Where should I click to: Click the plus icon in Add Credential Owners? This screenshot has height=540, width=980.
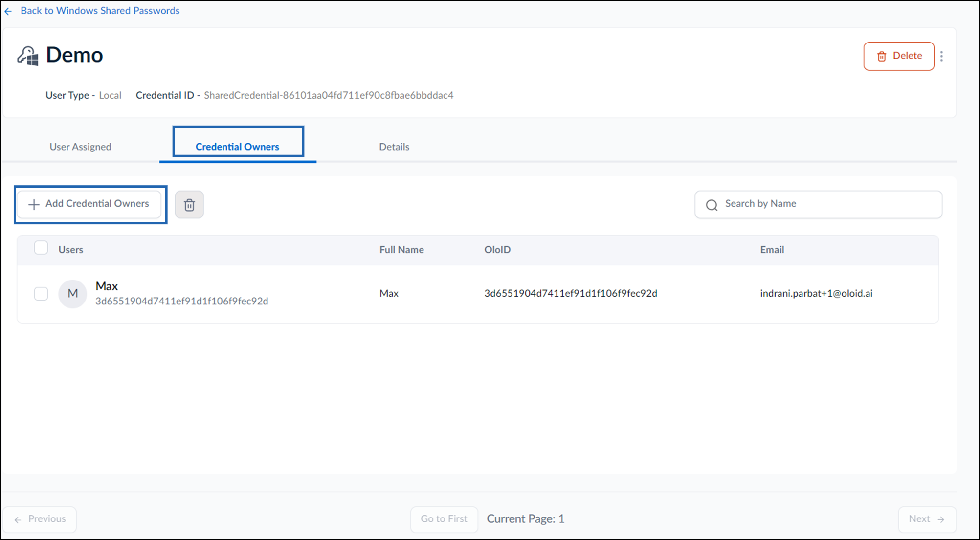34,204
